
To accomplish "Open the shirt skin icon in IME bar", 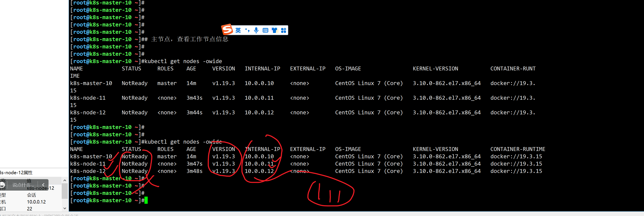I will [x=274, y=30].
